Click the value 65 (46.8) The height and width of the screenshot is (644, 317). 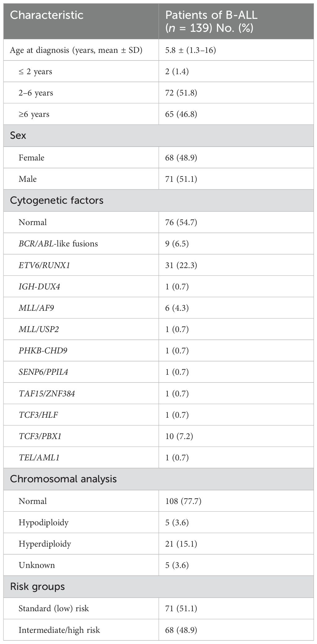(x=181, y=114)
